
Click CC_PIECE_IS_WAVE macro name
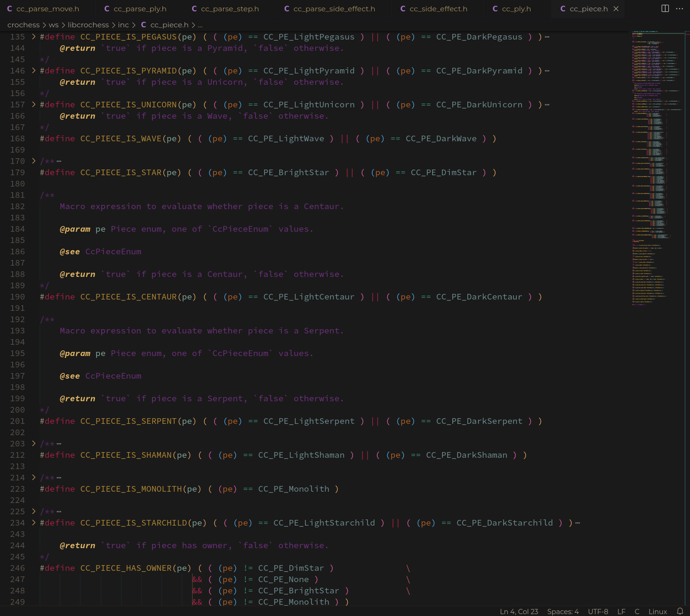121,138
